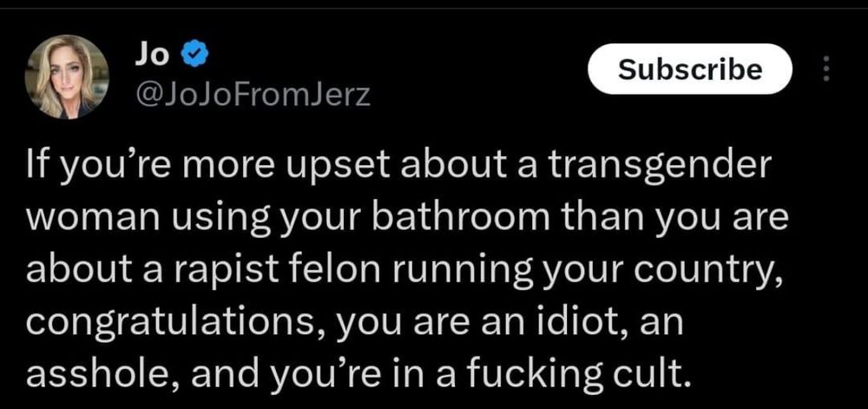868x409 pixels.
Task: Click the blue verified checkmark badge
Action: click(x=194, y=56)
